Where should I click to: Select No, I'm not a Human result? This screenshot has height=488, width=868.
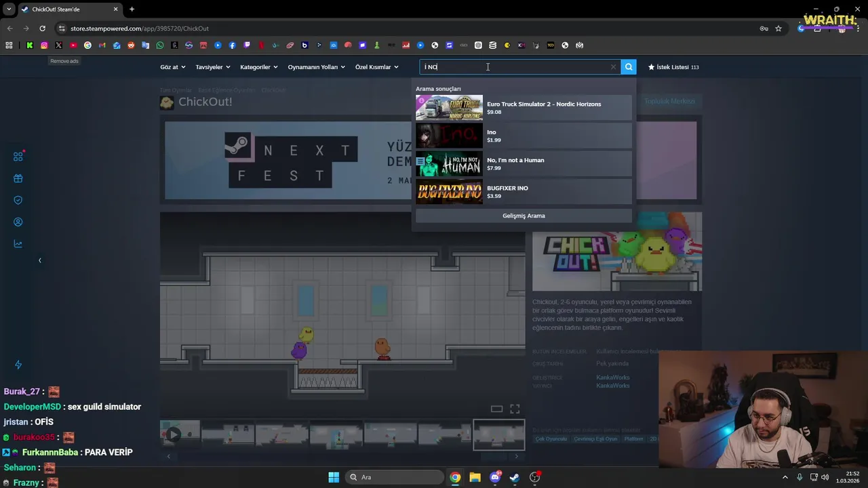(524, 164)
